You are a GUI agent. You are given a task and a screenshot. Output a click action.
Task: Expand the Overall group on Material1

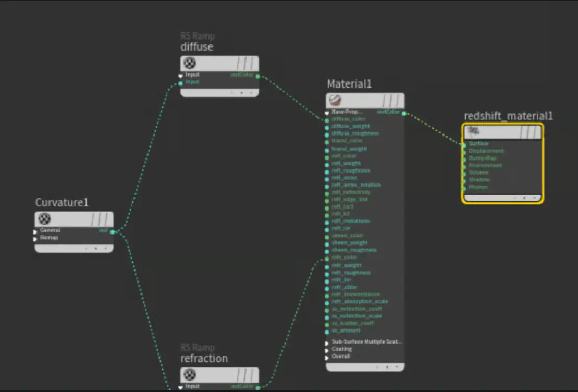pyautogui.click(x=327, y=357)
